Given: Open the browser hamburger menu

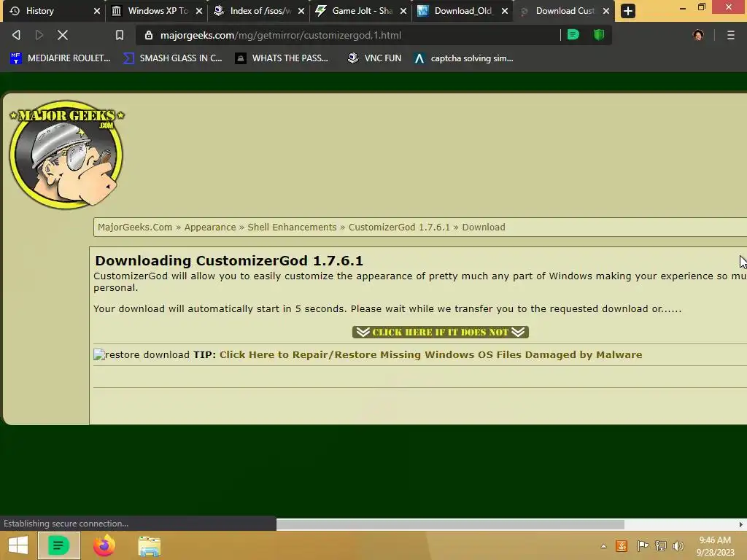Looking at the screenshot, I should [x=730, y=35].
